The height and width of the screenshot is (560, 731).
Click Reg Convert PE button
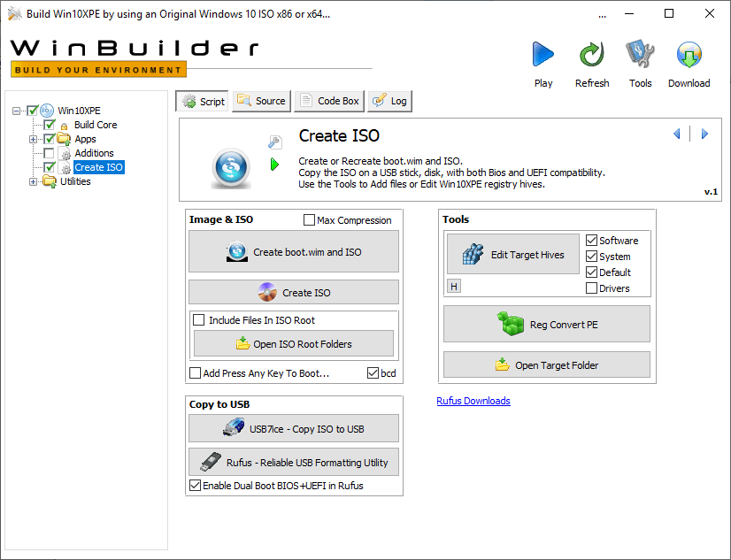547,324
